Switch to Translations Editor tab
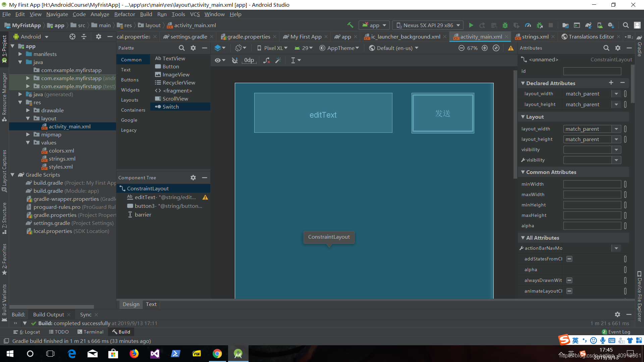Viewport: 644px width, 362px height. (591, 37)
